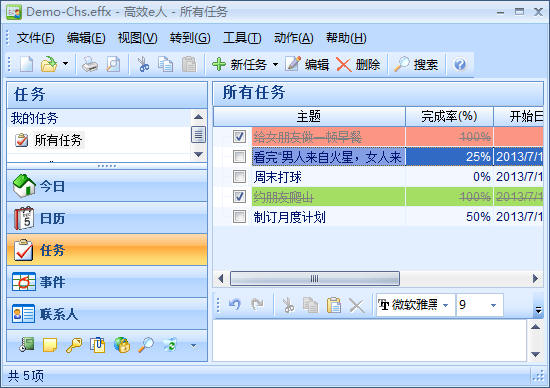The height and width of the screenshot is (388, 550).
Task: Click horizontal scrollbar right arrow
Action: pos(535,279)
